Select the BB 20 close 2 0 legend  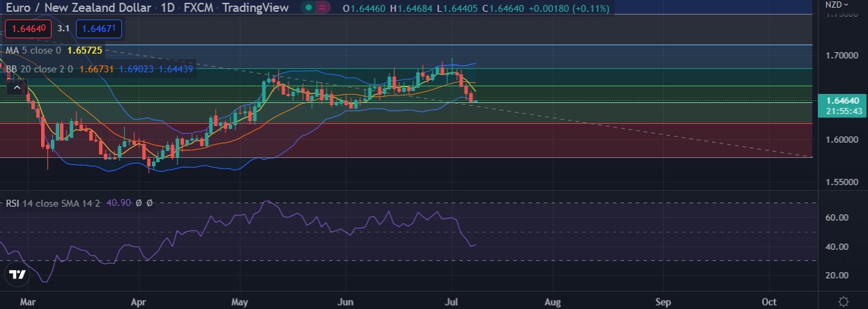click(x=38, y=69)
